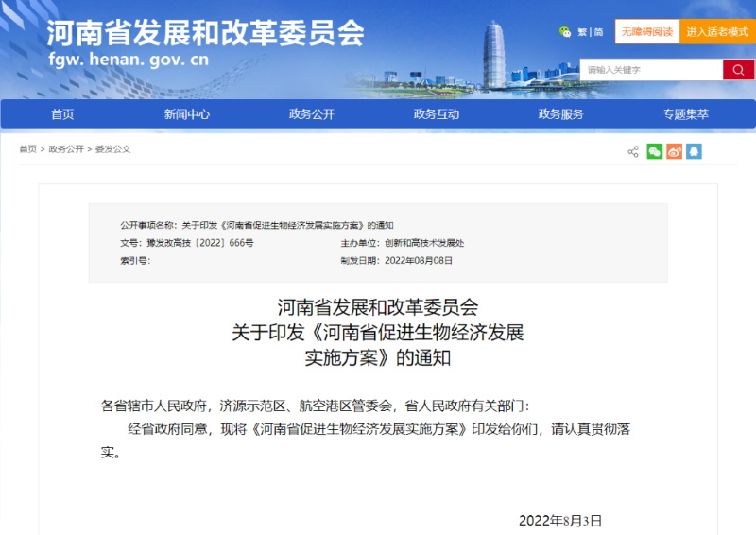Viewport: 756px width, 535px height.
Task: Click the keyword search input field
Action: [x=651, y=70]
